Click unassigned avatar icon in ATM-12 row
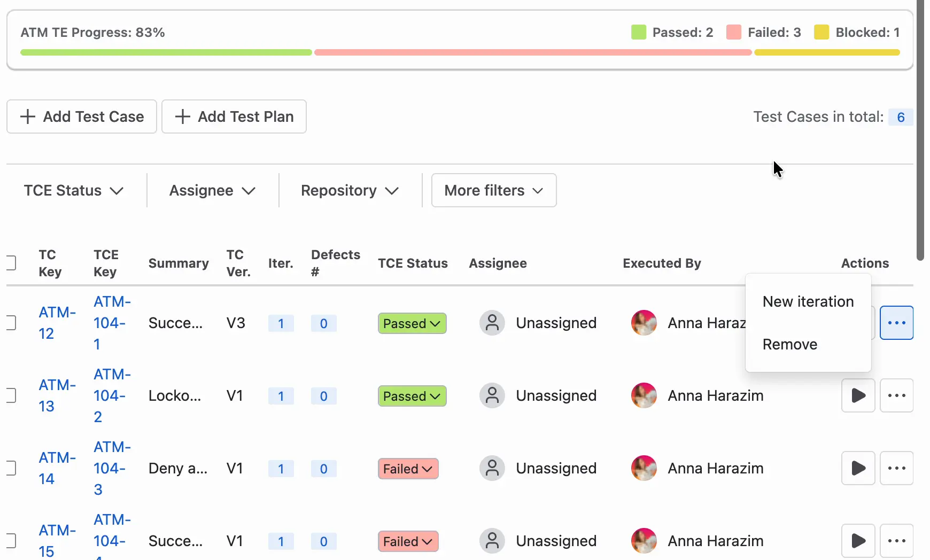The height and width of the screenshot is (560, 930). click(x=492, y=323)
